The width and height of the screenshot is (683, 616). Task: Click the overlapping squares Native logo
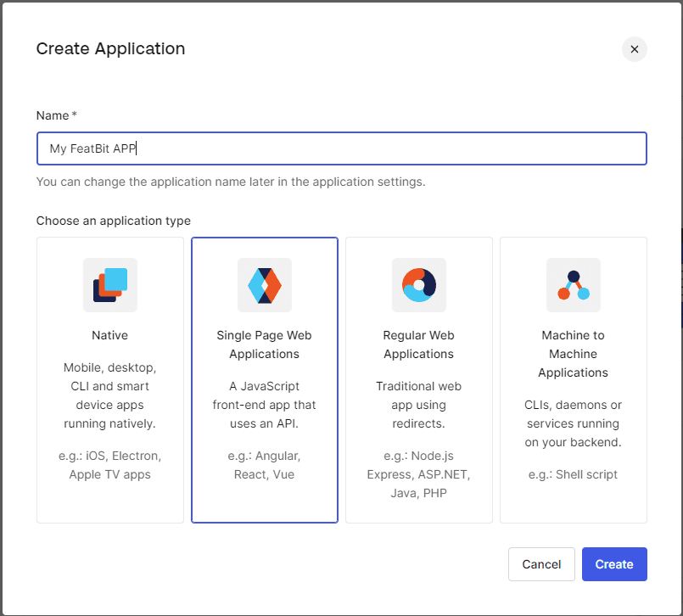point(109,285)
